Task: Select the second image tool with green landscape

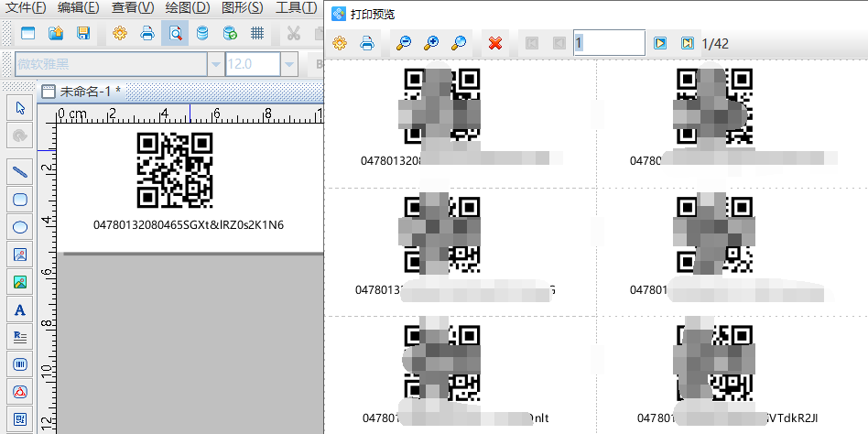Action: click(20, 282)
